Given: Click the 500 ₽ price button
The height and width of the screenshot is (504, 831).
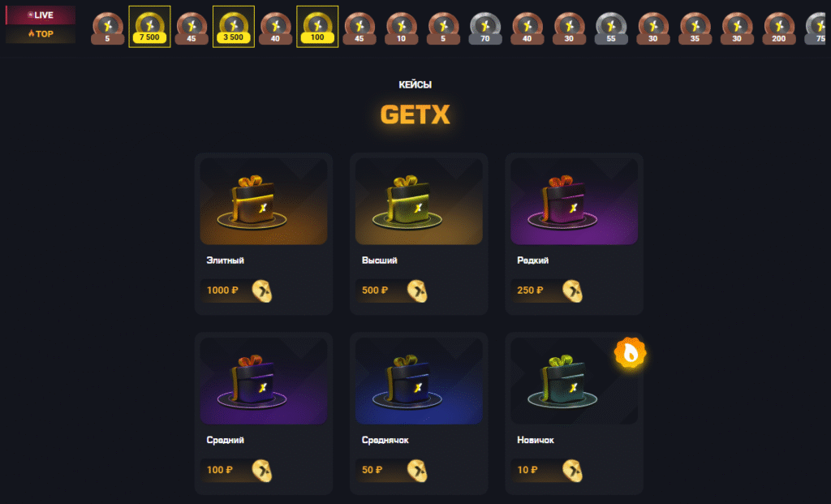Looking at the screenshot, I should (x=392, y=291).
